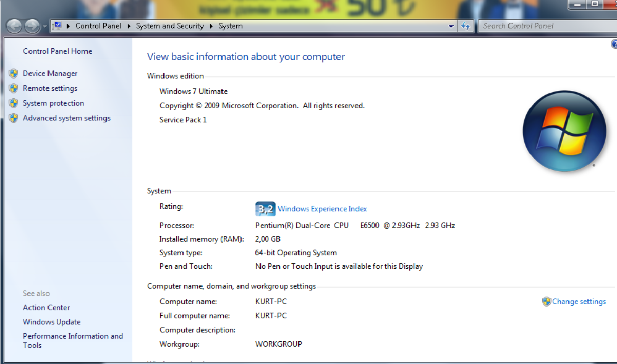Select System and Security in breadcrumb
The image size is (617, 364).
point(170,26)
